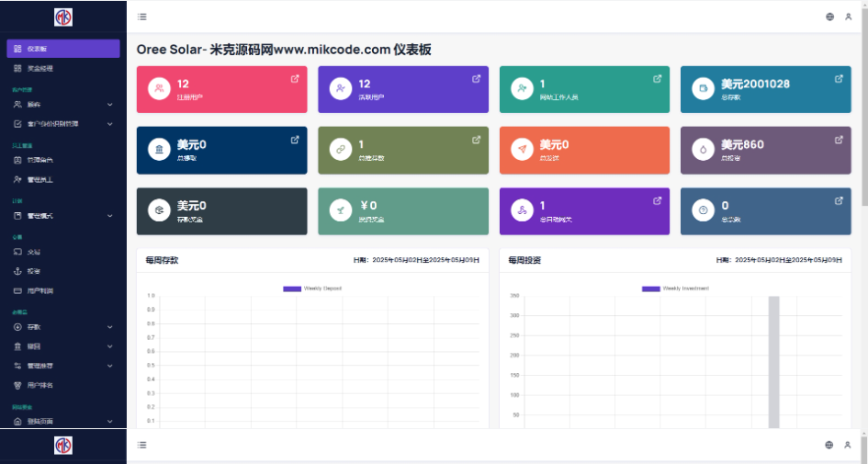Screen dimensions: 868x464
Task: Click the wallet circle icon on 美元2001028 card
Action: pyautogui.click(x=703, y=88)
